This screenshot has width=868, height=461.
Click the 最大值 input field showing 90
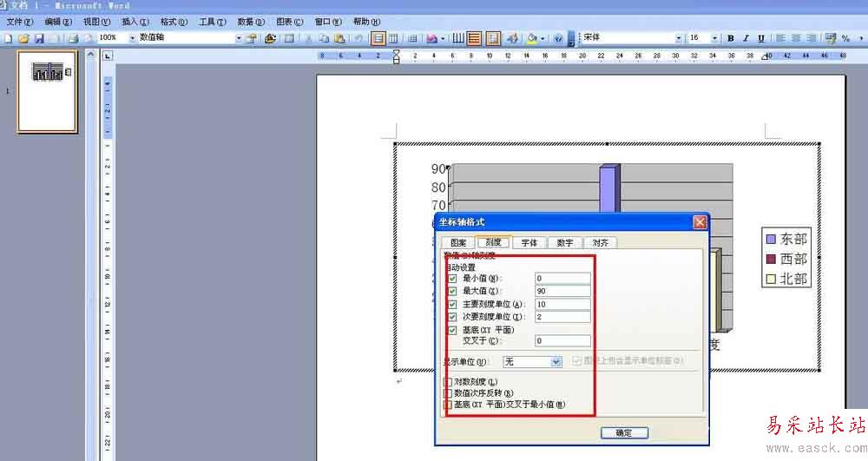tap(562, 291)
